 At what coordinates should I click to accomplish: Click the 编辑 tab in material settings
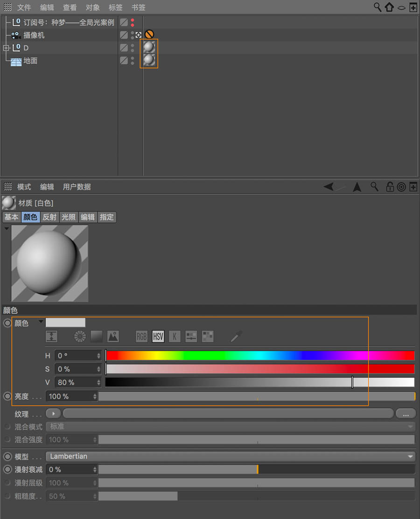88,217
